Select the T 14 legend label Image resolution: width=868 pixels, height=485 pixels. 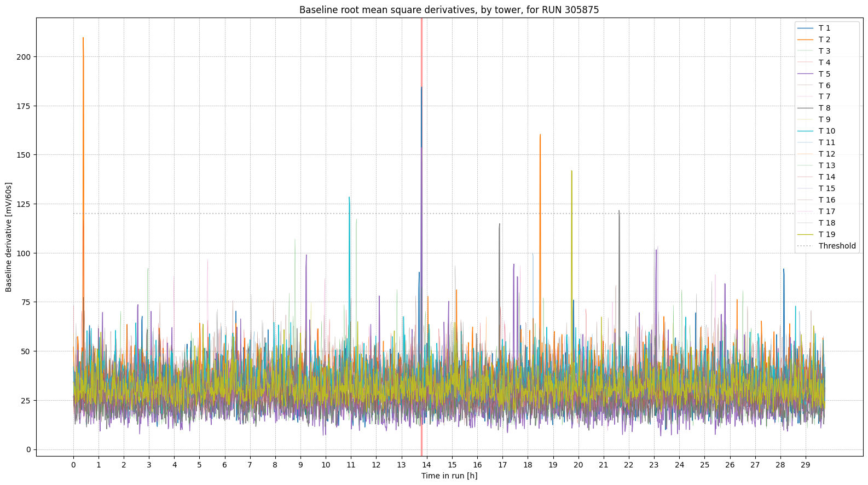pyautogui.click(x=826, y=177)
